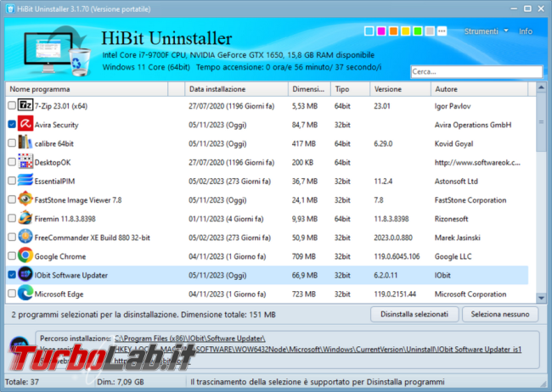Sort by Versione column header
Image resolution: width=552 pixels, height=392 pixels.
tap(400, 89)
